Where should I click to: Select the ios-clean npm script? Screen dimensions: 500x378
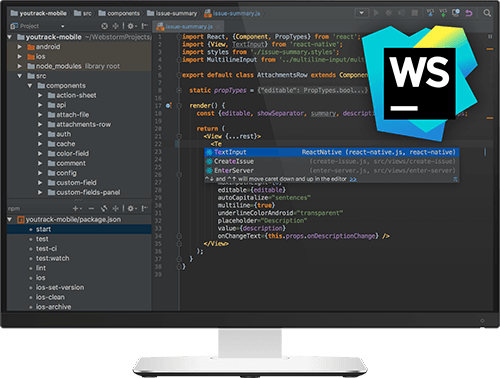[50, 297]
